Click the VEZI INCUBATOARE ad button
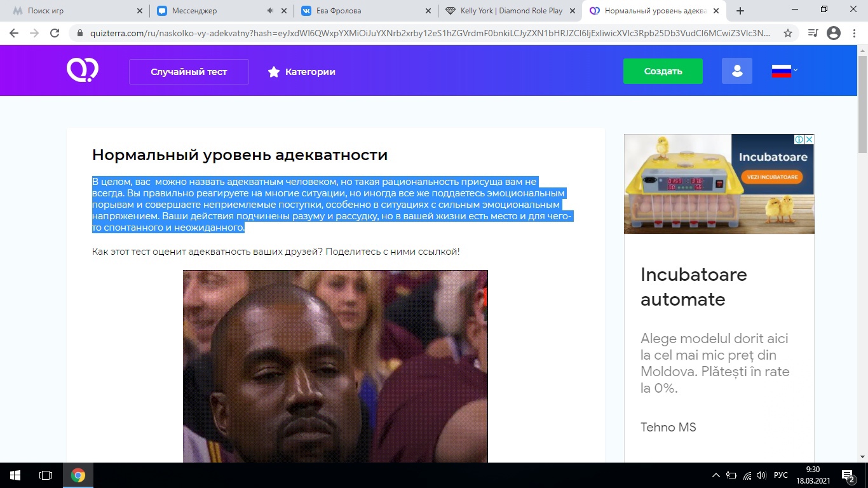Screen dimensions: 868x488 (x=773, y=178)
